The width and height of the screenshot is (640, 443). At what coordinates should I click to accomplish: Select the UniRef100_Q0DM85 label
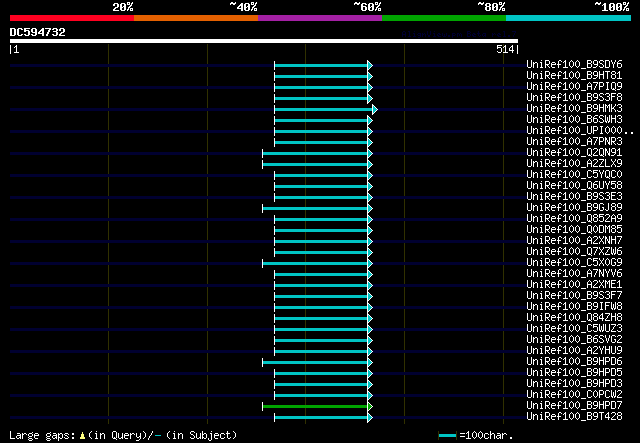[574, 230]
